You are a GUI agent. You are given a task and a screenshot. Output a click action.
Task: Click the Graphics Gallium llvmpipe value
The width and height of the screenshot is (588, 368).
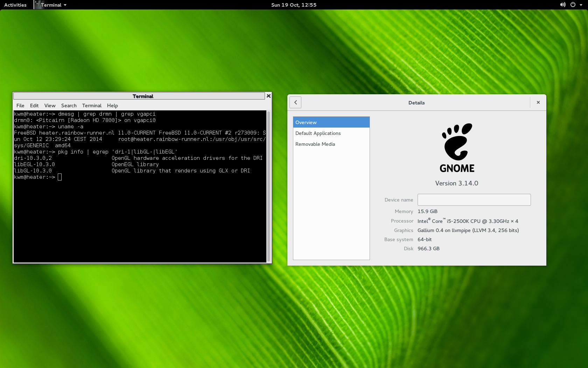pyautogui.click(x=468, y=230)
